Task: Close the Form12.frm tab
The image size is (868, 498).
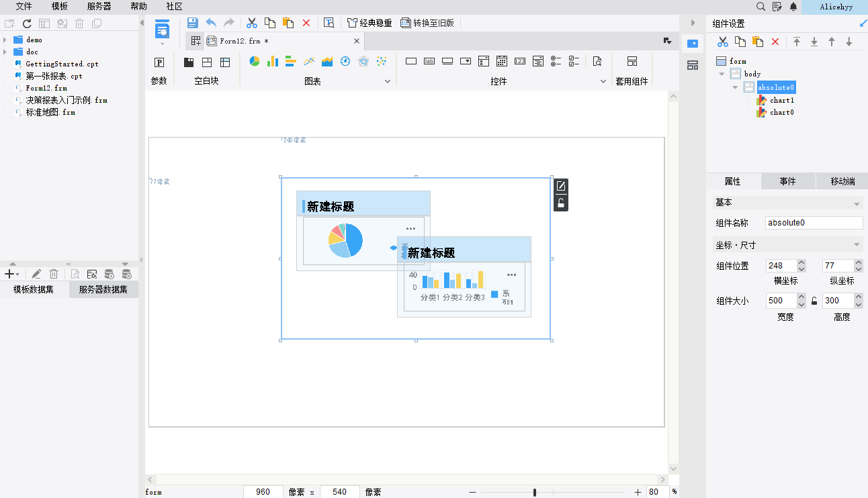Action: coord(357,41)
